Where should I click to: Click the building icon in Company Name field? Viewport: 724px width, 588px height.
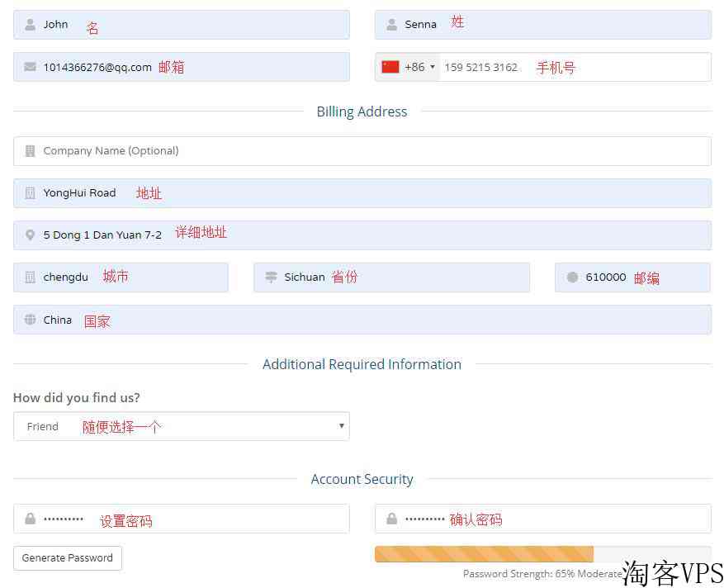30,151
